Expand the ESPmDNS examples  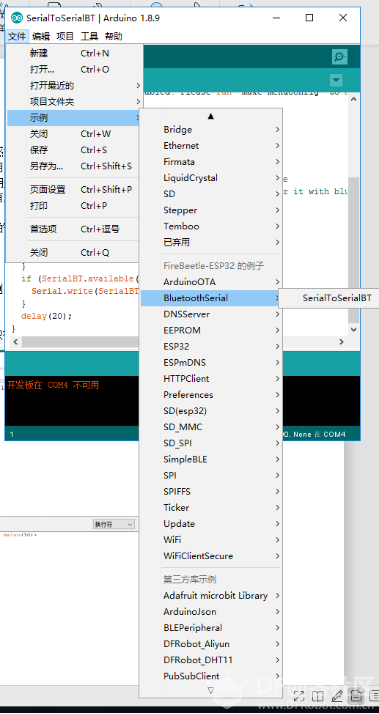(211, 362)
